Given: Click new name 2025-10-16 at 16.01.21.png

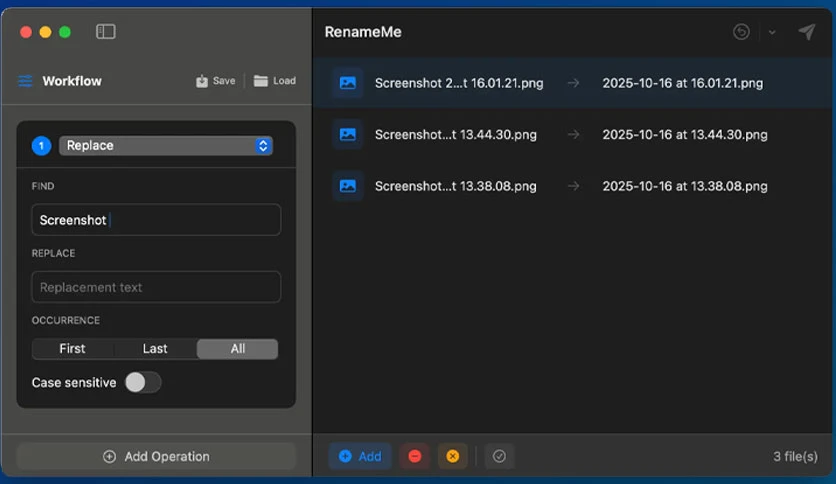Looking at the screenshot, I should pyautogui.click(x=682, y=83).
